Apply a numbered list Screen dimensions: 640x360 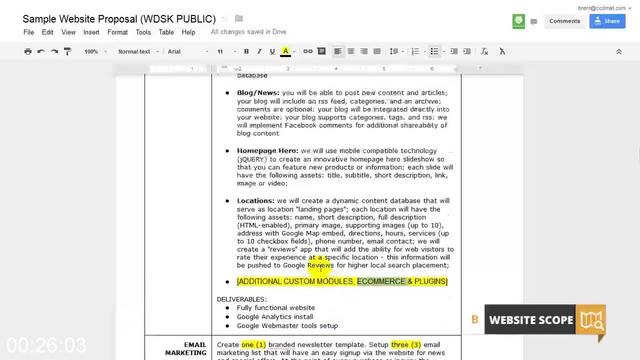416,51
